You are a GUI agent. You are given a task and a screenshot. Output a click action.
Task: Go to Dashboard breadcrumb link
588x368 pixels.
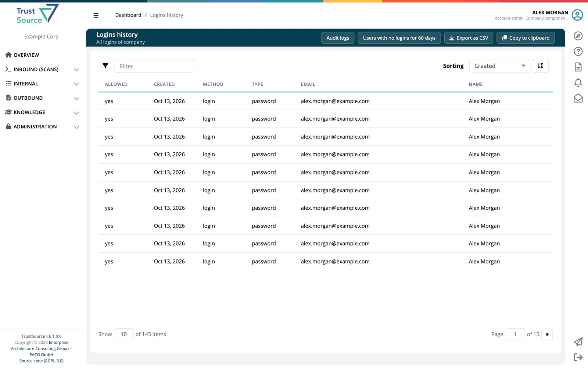(x=128, y=15)
